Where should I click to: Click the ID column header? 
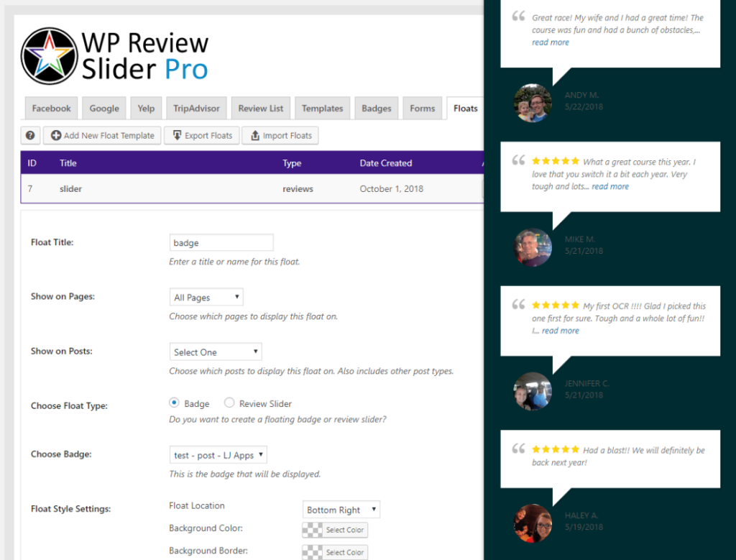[x=32, y=163]
